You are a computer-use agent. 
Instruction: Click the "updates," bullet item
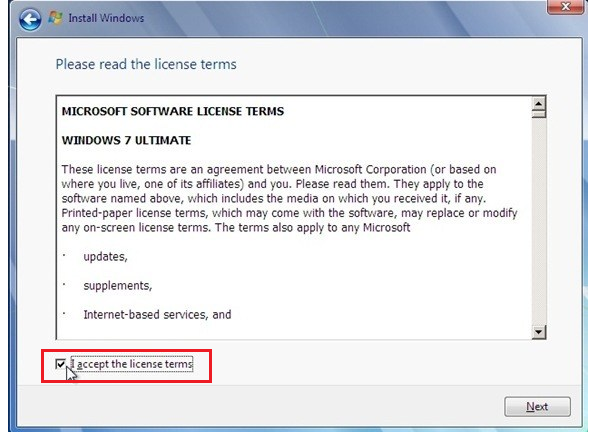(105, 257)
